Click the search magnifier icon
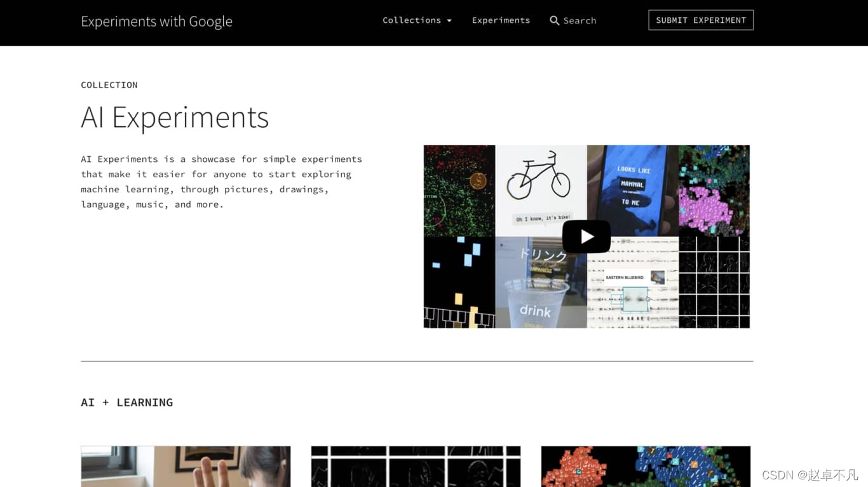The image size is (868, 487). coord(555,21)
